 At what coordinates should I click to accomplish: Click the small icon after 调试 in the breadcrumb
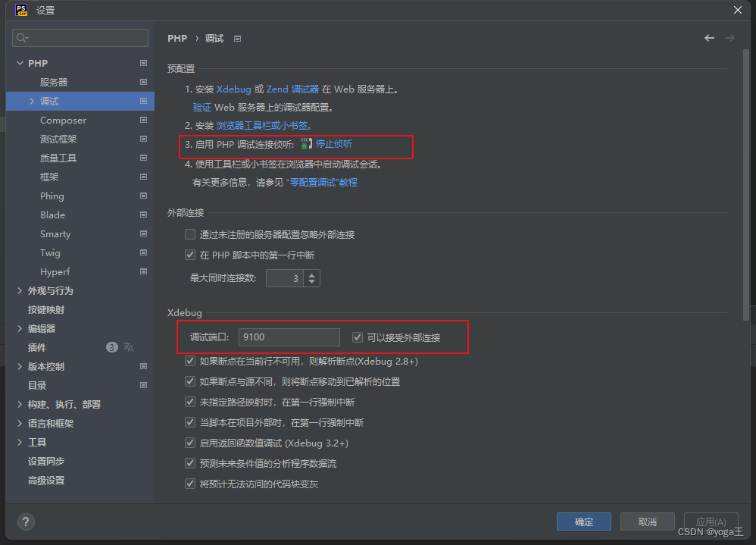point(237,38)
